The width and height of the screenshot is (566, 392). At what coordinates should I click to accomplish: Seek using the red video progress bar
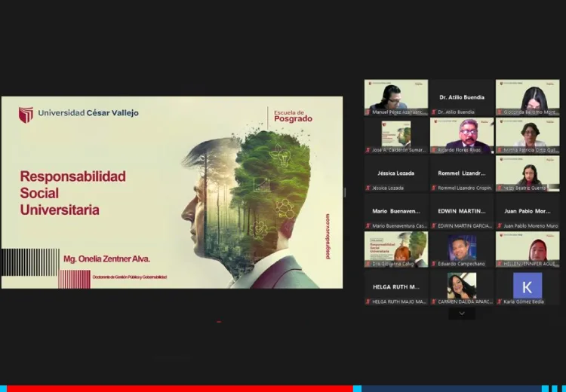pyautogui.click(x=180, y=389)
